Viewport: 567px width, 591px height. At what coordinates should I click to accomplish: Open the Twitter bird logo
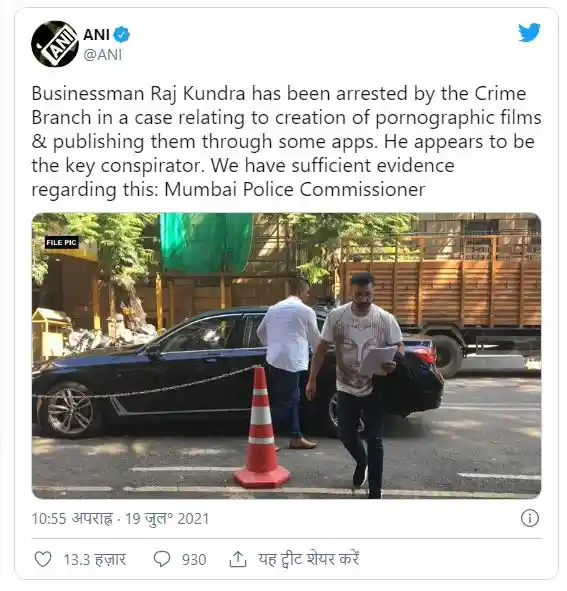[529, 33]
